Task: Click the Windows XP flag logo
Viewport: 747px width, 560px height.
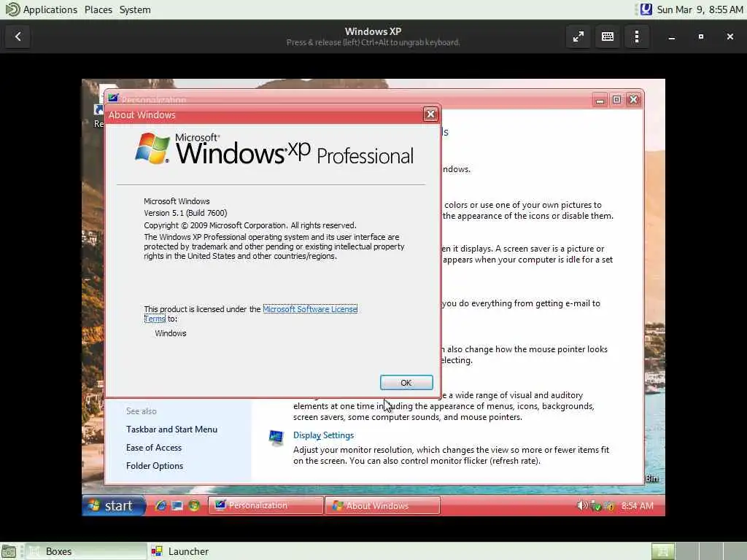Action: [x=152, y=148]
